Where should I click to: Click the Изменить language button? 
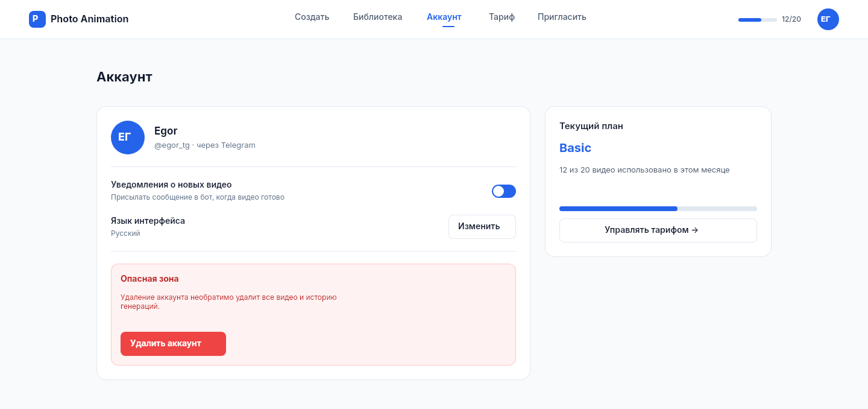pos(482,227)
